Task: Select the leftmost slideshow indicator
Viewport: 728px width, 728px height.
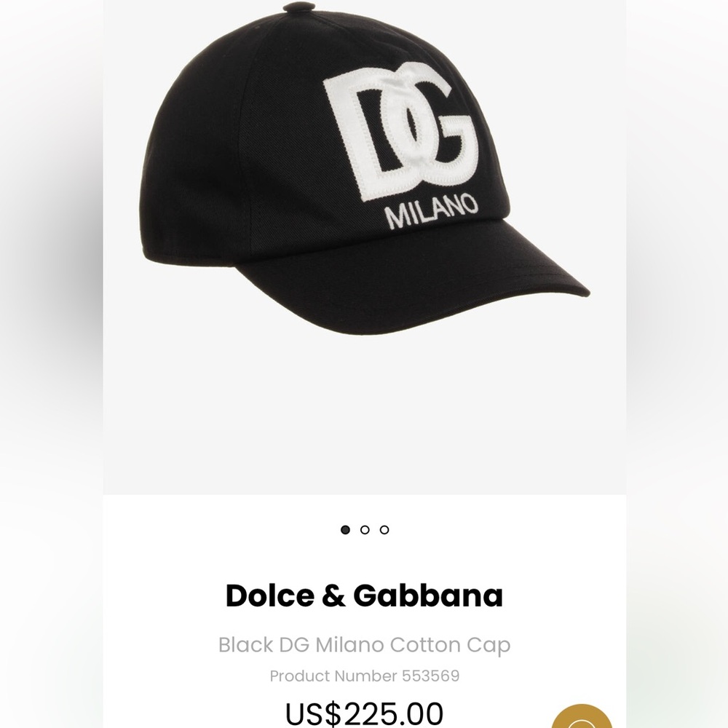Action: [344, 530]
